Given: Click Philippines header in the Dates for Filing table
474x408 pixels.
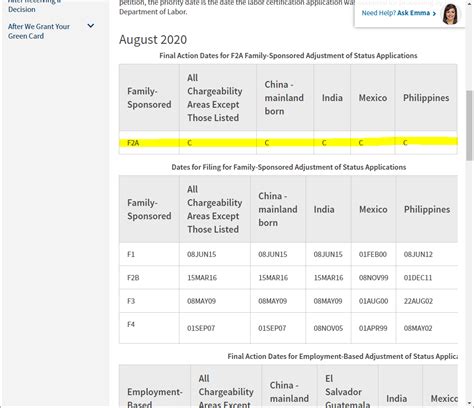Looking at the screenshot, I should [x=427, y=209].
